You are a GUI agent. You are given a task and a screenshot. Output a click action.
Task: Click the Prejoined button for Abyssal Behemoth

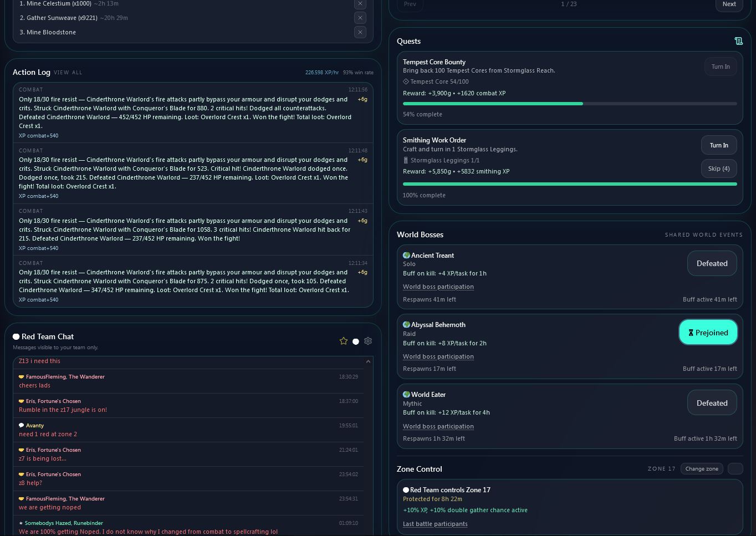[x=708, y=333]
